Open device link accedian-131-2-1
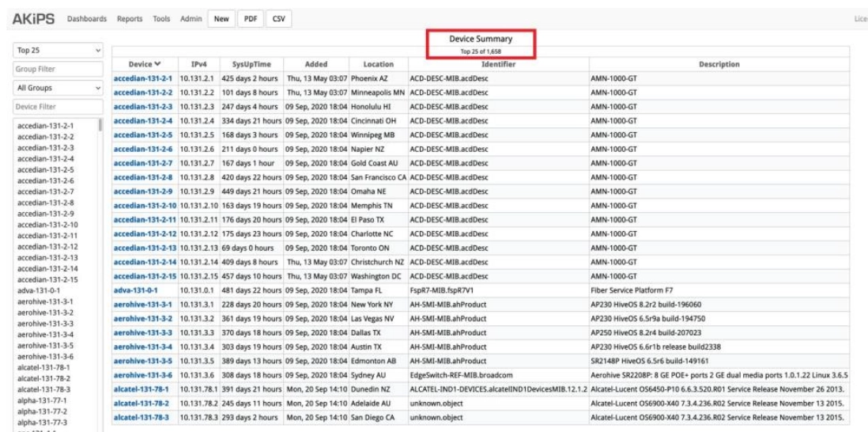Screen dimensions: 868x432 (143, 79)
